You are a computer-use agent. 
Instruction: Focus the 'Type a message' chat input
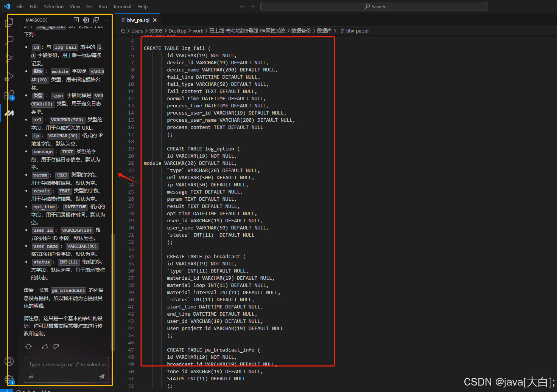click(x=67, y=365)
